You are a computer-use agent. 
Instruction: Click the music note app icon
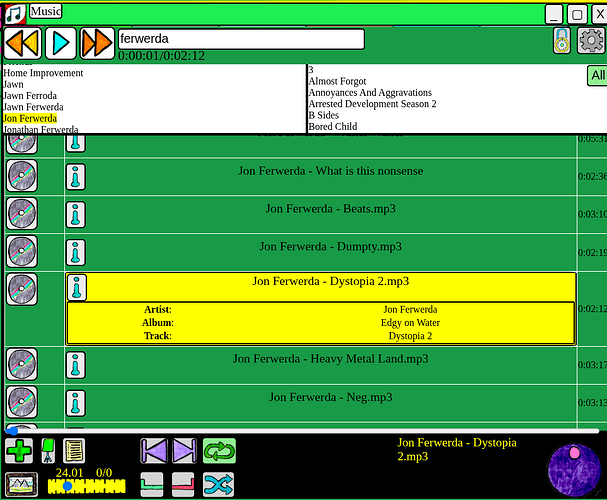15,14
